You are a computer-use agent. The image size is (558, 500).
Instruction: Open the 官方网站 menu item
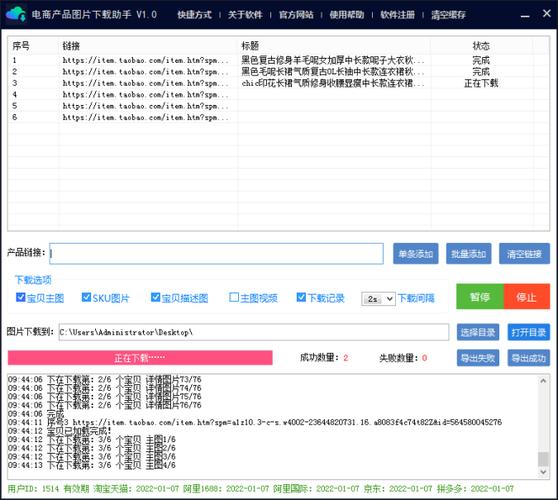(x=296, y=15)
